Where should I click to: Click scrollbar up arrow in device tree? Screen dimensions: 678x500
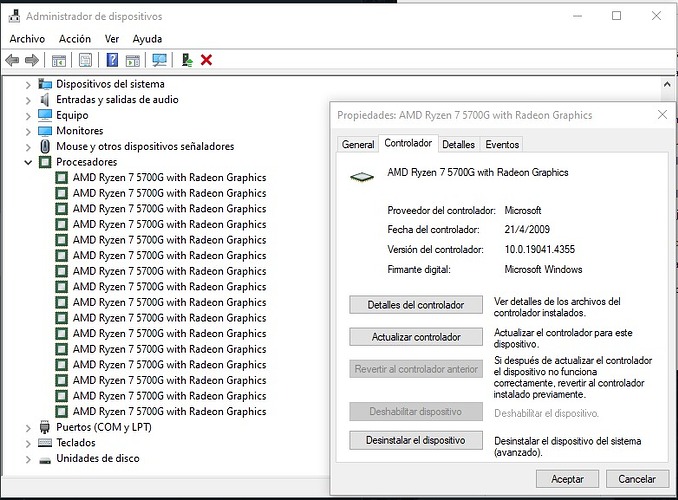[667, 84]
